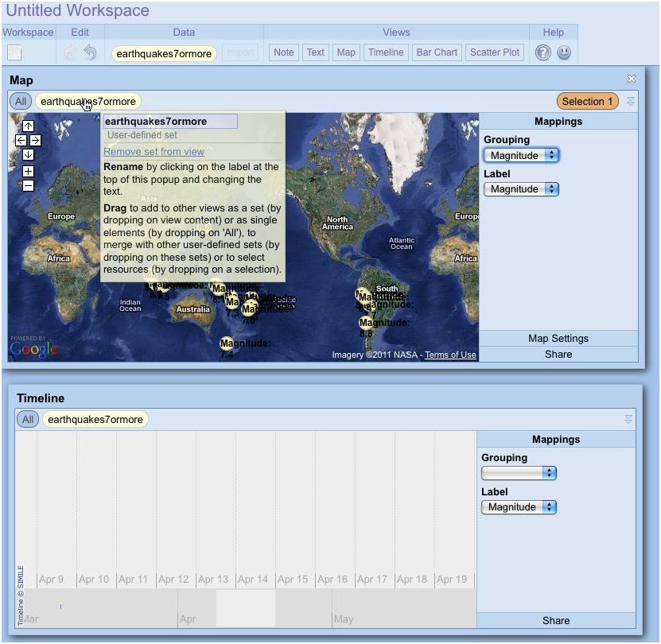661x644 pixels.
Task: Add a Scatter Plot view
Action: (495, 52)
